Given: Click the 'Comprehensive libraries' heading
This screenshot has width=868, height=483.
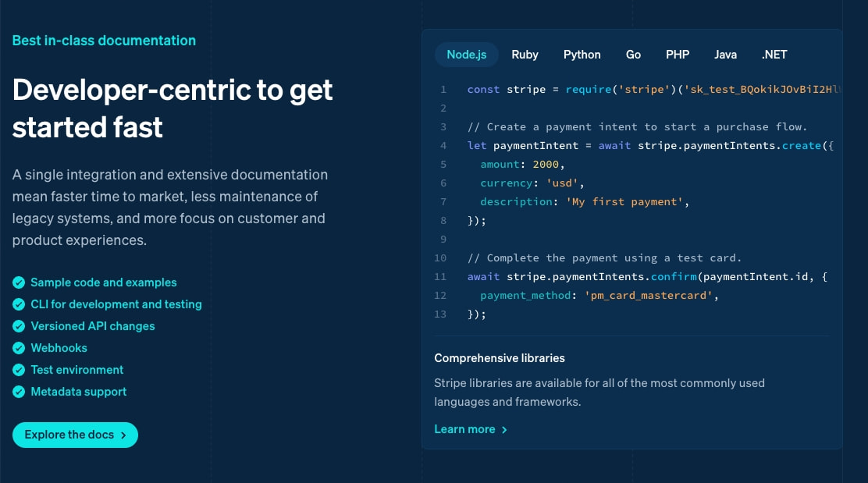Looking at the screenshot, I should pyautogui.click(x=500, y=358).
